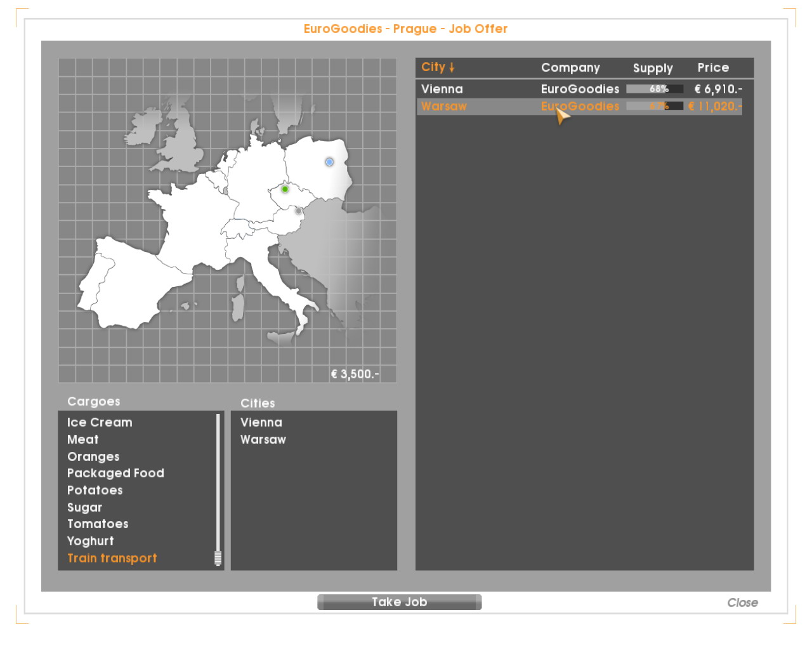
Task: Select the Vienna job offer row
Action: pos(442,90)
